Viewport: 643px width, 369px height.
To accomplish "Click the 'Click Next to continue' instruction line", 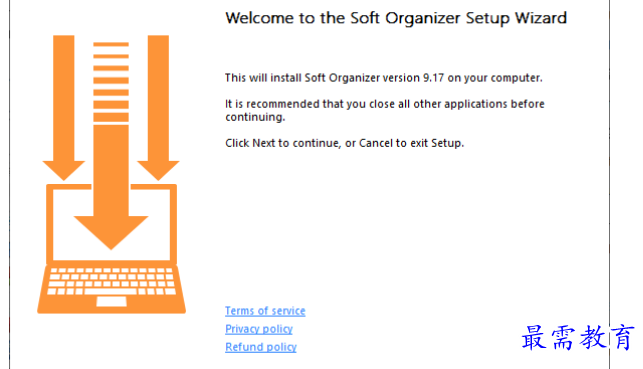I will point(344,143).
